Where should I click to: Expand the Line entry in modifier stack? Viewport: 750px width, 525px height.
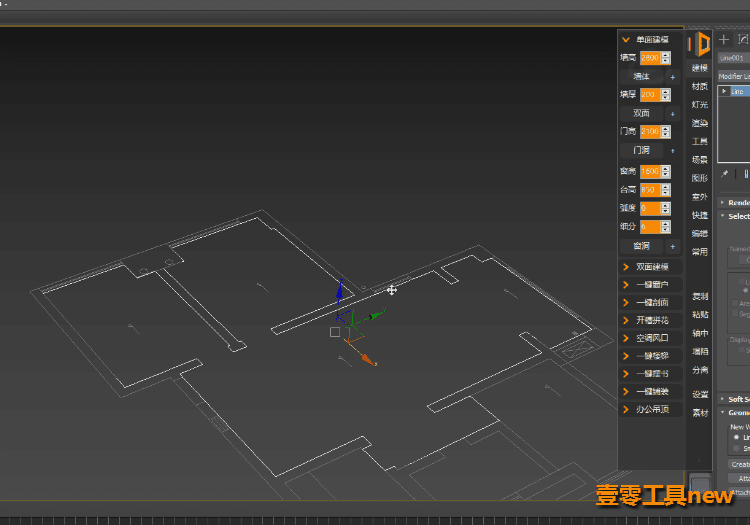[x=724, y=91]
